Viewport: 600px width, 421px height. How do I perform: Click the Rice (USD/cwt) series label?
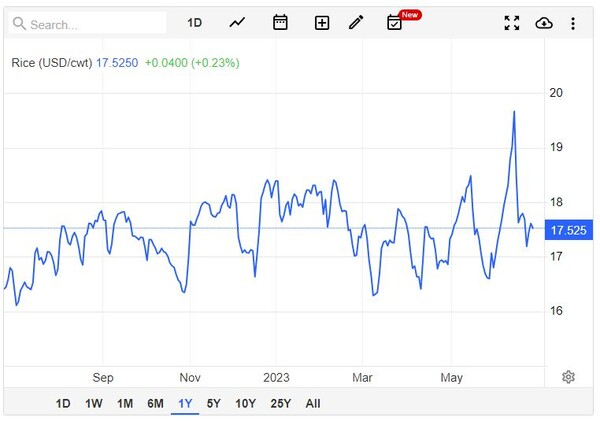pos(52,63)
